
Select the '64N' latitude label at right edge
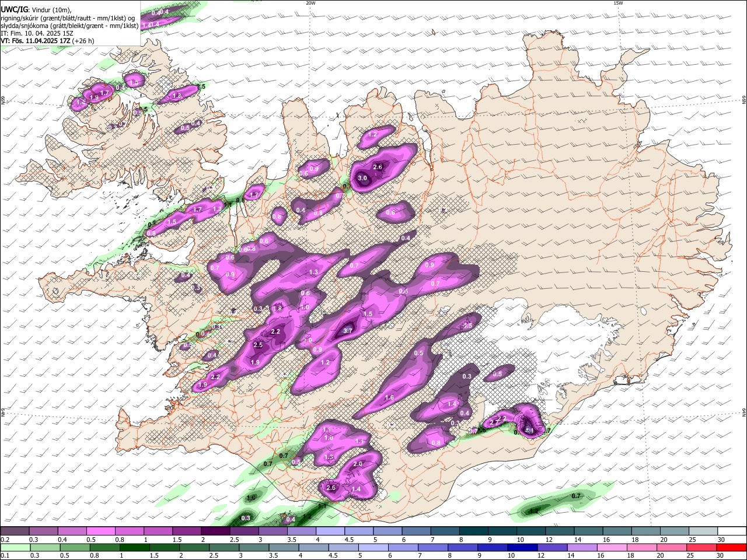[x=744, y=412]
